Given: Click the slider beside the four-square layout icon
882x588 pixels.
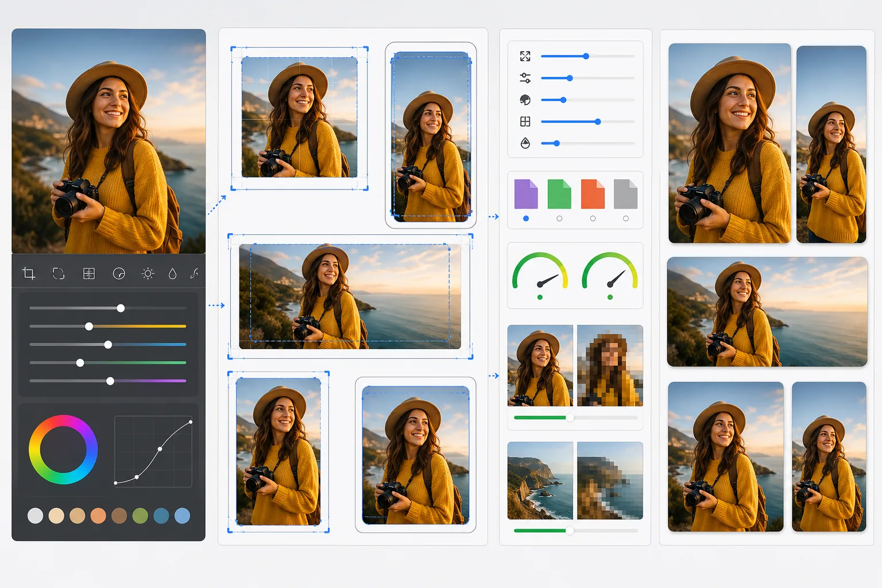Looking at the screenshot, I should [587, 122].
